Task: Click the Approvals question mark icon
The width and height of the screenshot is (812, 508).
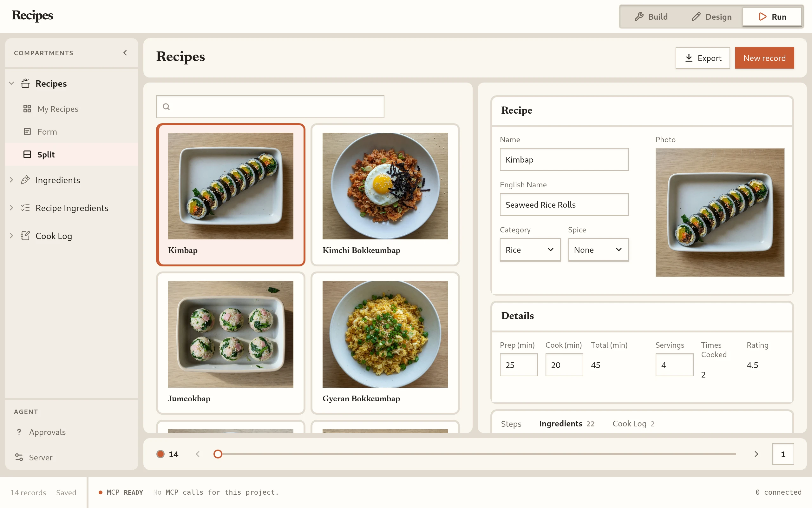Action: tap(19, 432)
